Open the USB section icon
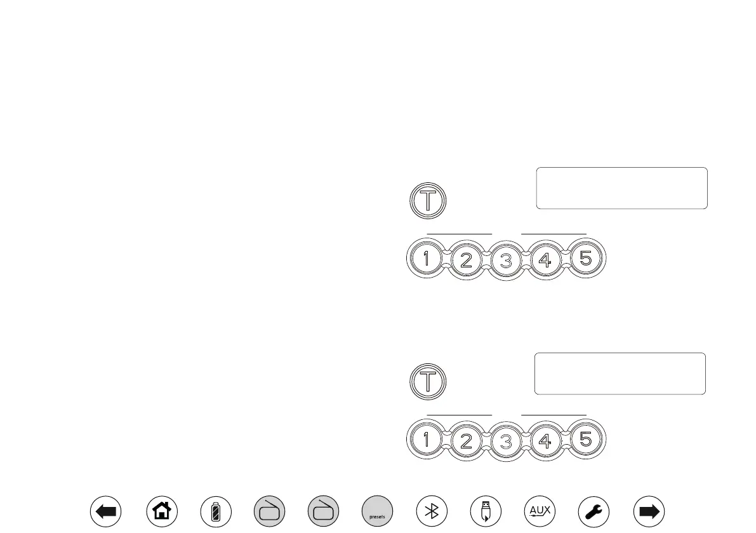Viewport: 756px width, 533px height. (486, 511)
